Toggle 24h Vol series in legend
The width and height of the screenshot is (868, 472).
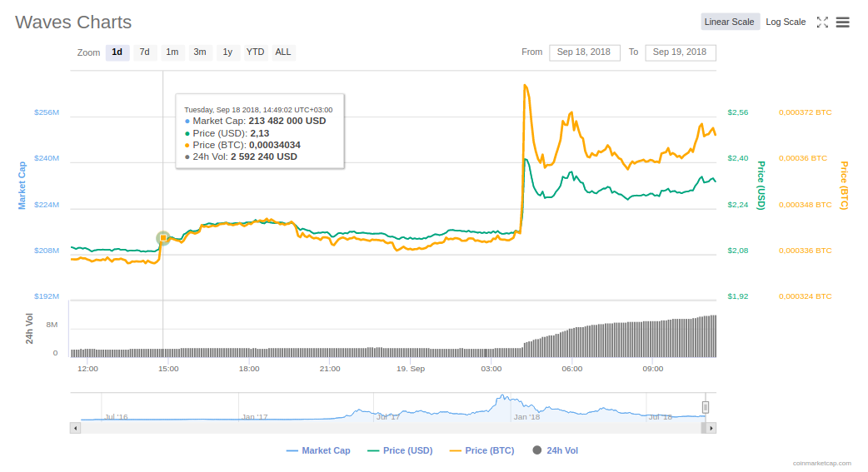[x=556, y=450]
